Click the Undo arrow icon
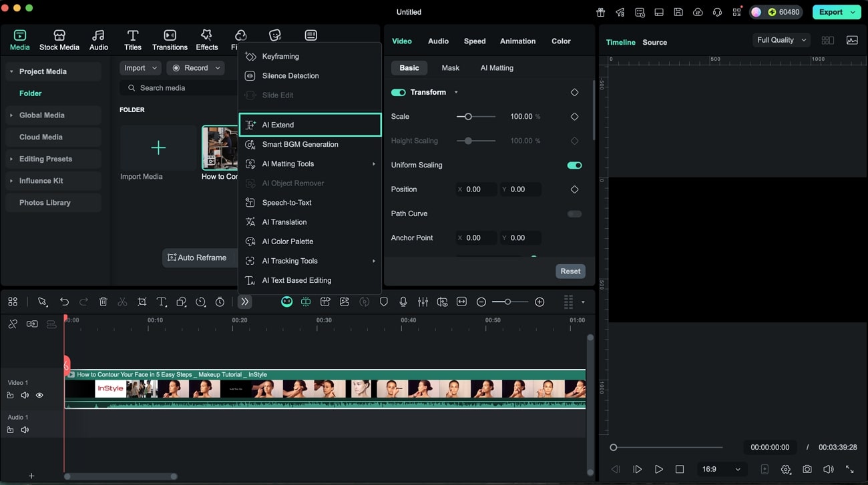 64,302
